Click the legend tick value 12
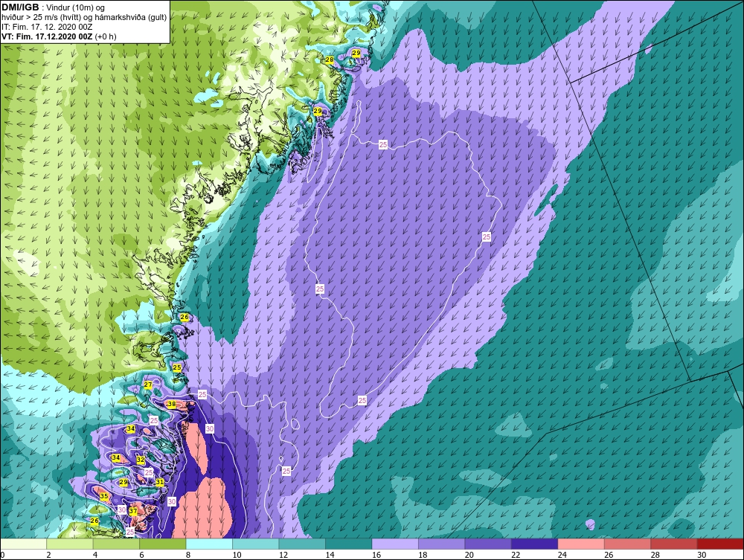The width and height of the screenshot is (744, 560). [283, 555]
